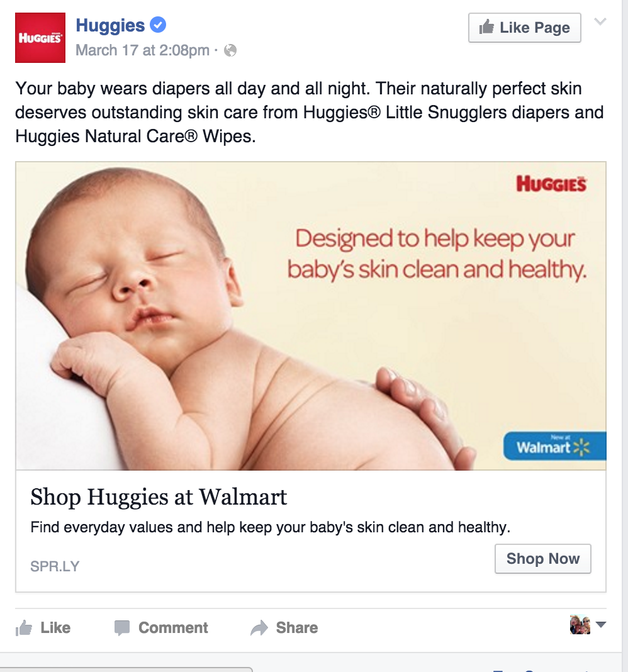
Task: Click the speech bubble Comment icon
Action: tap(122, 628)
